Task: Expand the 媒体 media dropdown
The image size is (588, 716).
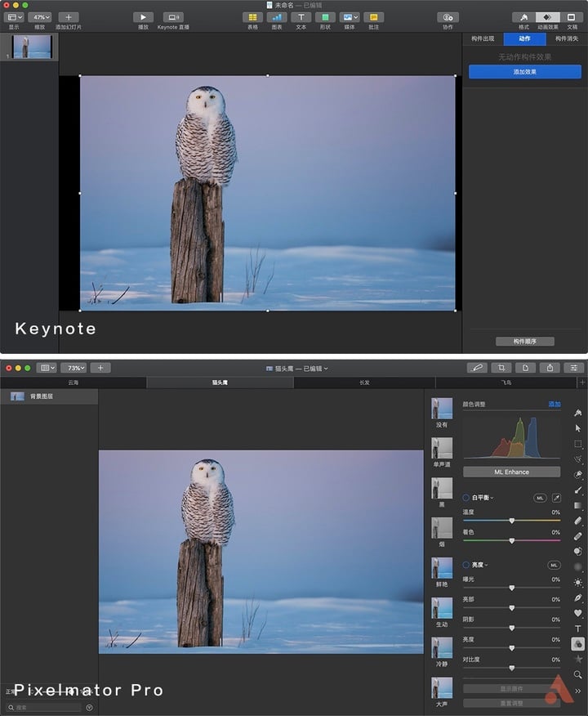Action: point(350,17)
